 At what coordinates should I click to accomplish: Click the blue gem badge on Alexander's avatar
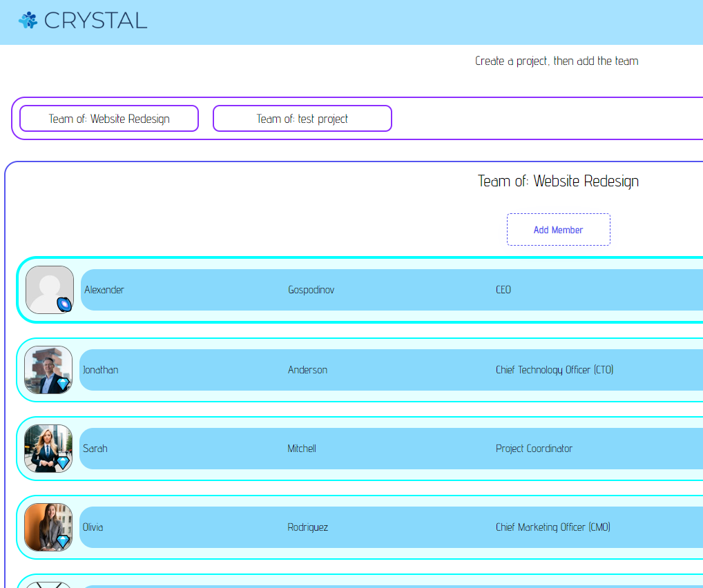point(64,304)
